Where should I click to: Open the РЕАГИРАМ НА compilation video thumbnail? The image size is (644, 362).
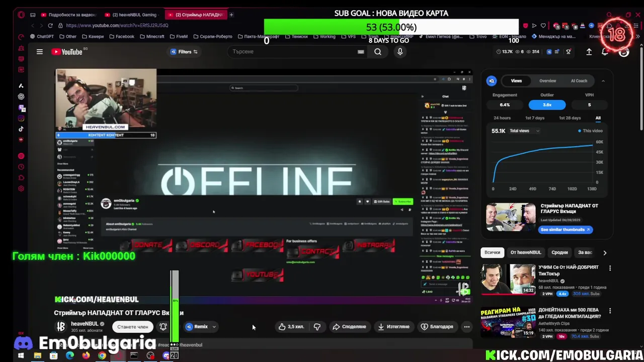507,322
